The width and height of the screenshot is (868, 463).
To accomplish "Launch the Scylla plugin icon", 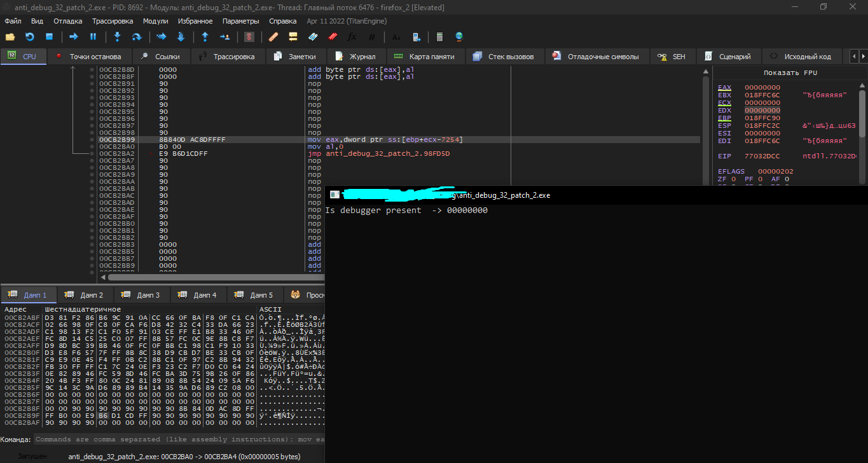I will click(x=249, y=37).
